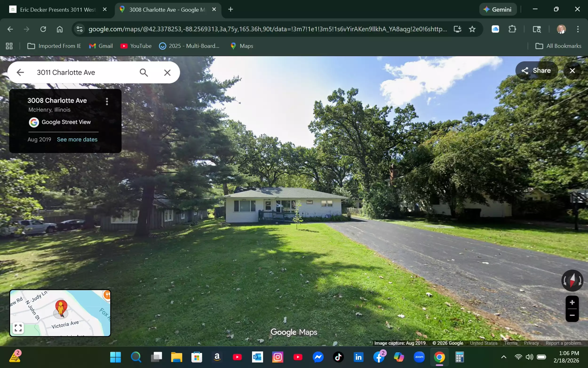Screen dimensions: 588x368
Task: Click the search magnifier in Maps search box
Action: (x=144, y=73)
